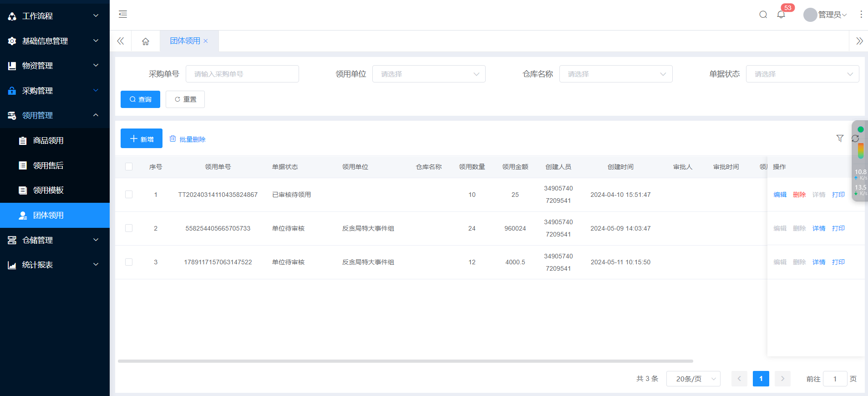This screenshot has width=868, height=396.
Task: Click the 工作流程 sidebar icon
Action: pos(12,16)
